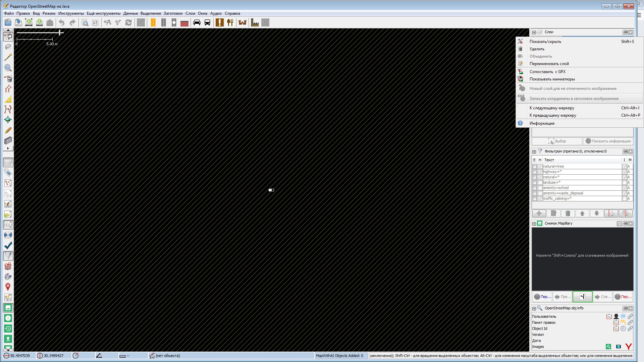Collapse the OpenStreetMap obj info panel
Screen dimensions: 644x362
[534, 308]
